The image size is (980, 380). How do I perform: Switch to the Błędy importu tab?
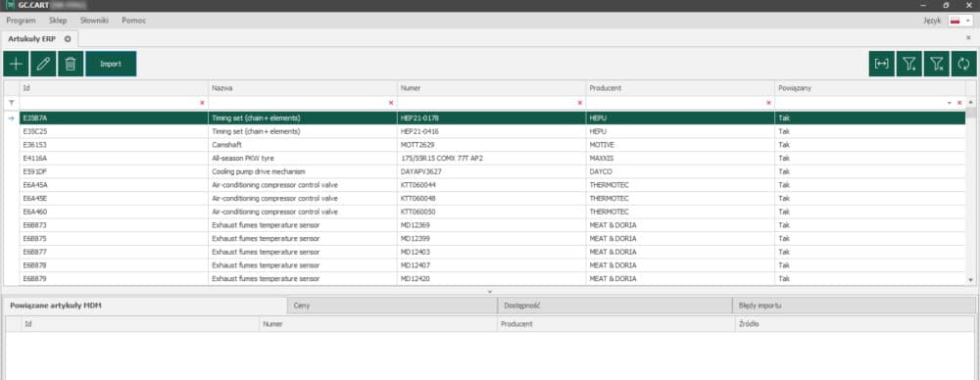pyautogui.click(x=854, y=306)
